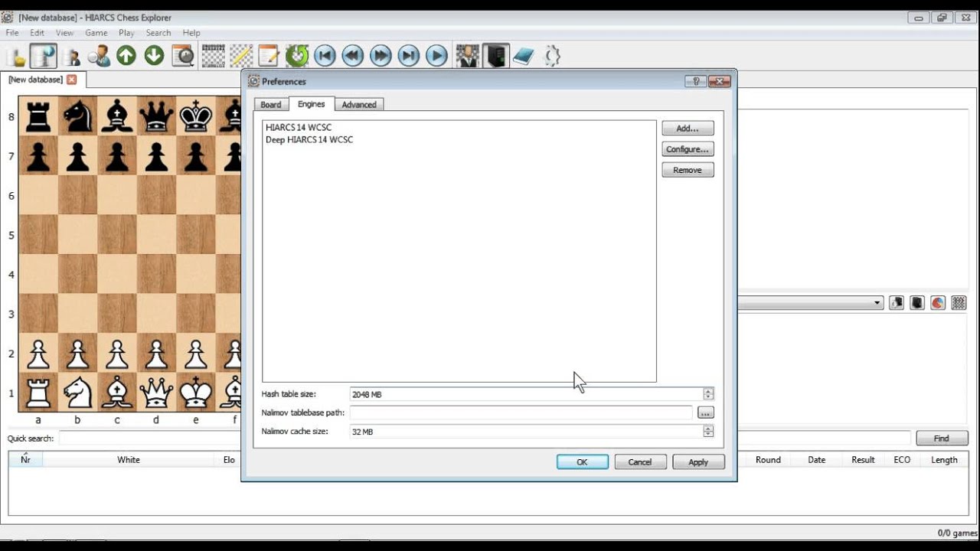Open the Edit menu

coord(37,33)
